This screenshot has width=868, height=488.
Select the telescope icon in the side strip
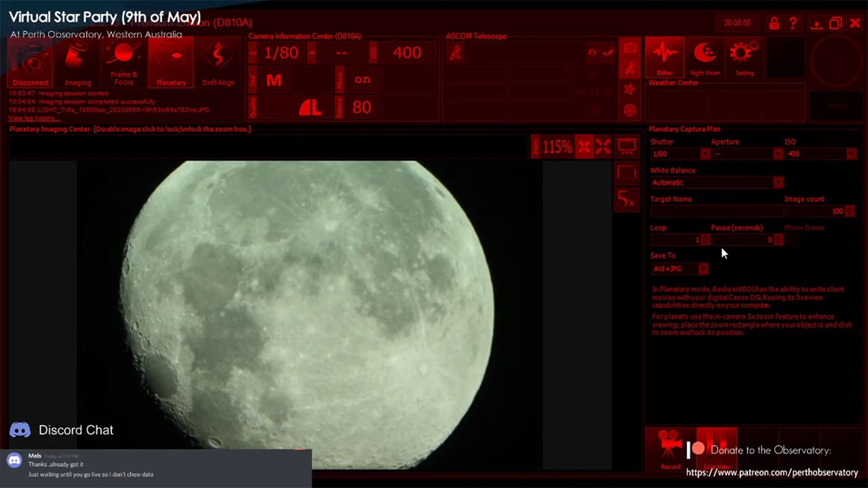(630, 68)
